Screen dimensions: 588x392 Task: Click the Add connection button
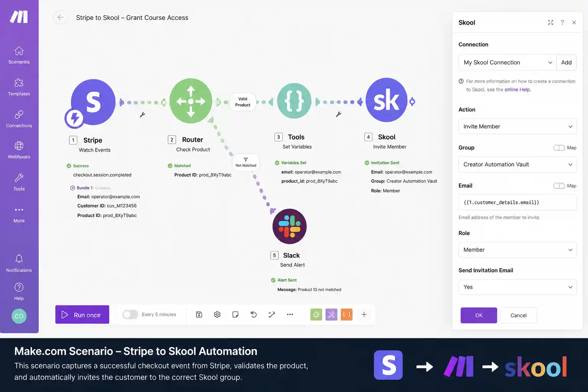click(x=566, y=62)
